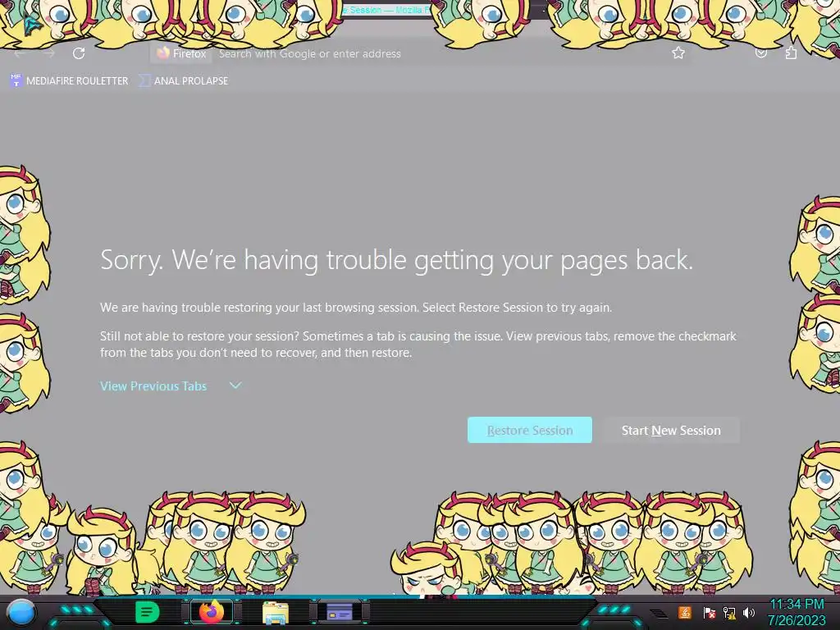Viewport: 840px width, 630px height.
Task: Reload the current Firefox page
Action: pos(79,53)
